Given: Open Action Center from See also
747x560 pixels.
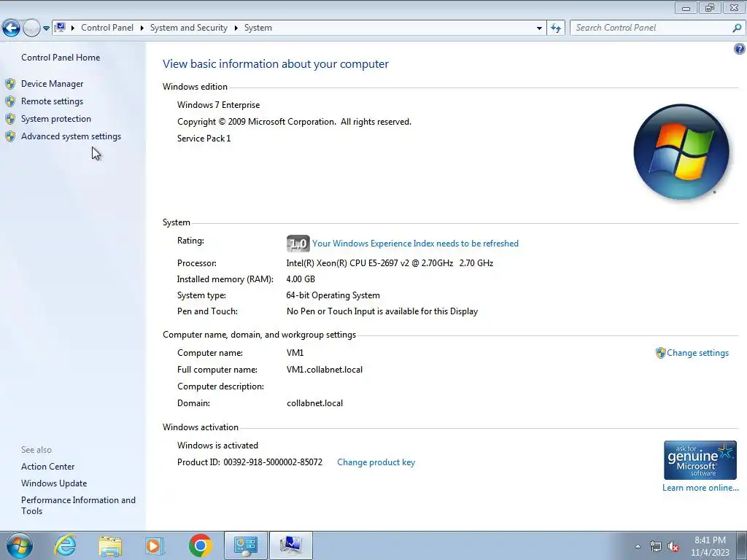Looking at the screenshot, I should coord(47,467).
